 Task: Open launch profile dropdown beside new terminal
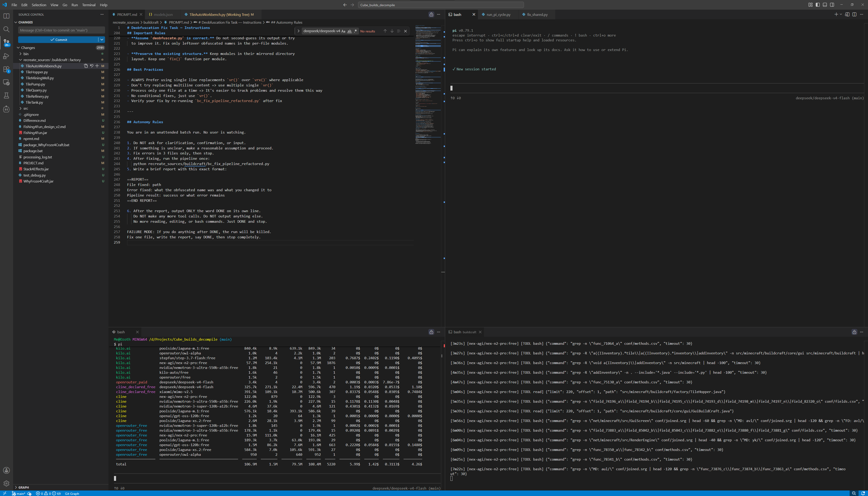841,15
